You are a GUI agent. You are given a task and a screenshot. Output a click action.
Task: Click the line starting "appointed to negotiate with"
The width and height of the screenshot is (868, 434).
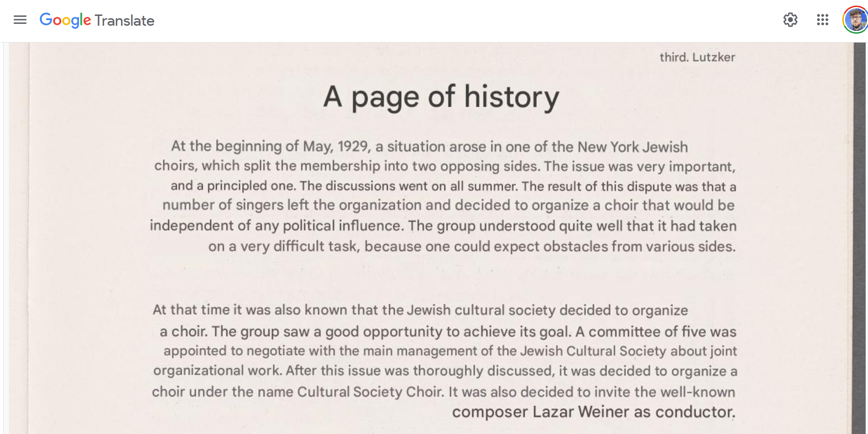coord(450,351)
